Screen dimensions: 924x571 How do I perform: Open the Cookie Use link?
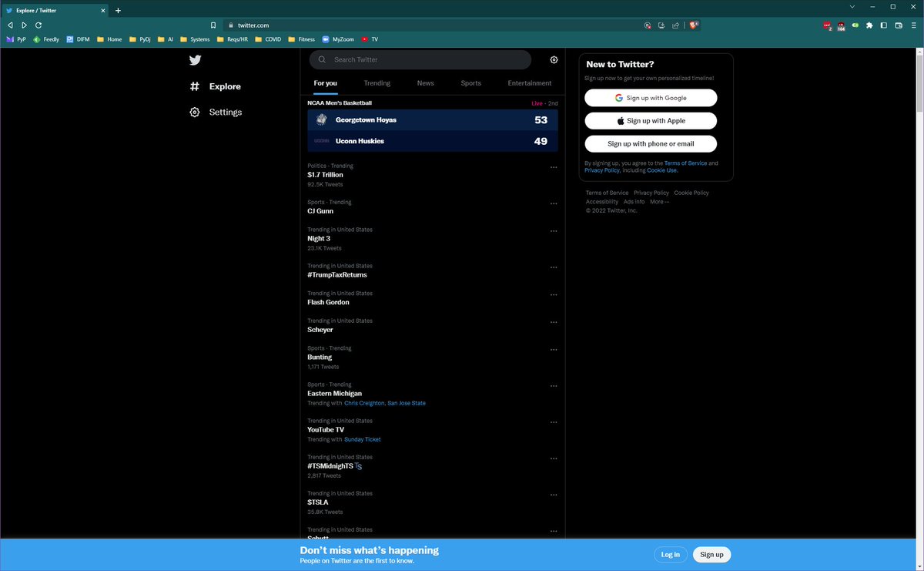click(x=662, y=170)
